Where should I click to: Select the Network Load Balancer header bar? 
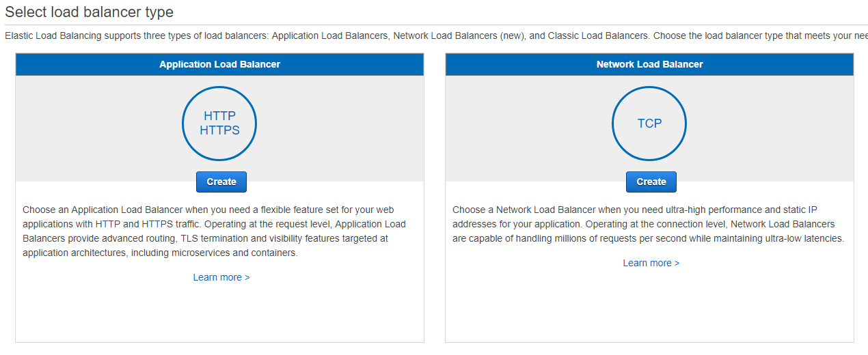pyautogui.click(x=649, y=64)
